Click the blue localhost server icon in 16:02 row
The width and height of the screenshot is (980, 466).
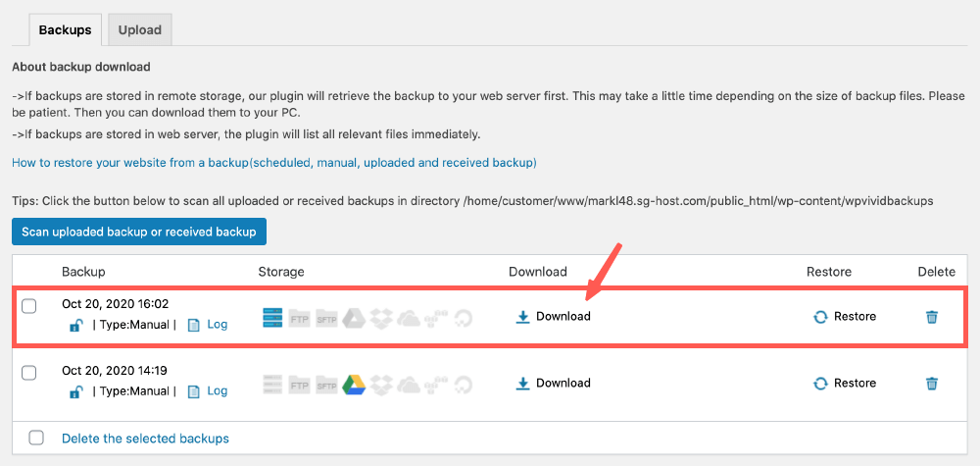pyautogui.click(x=273, y=318)
